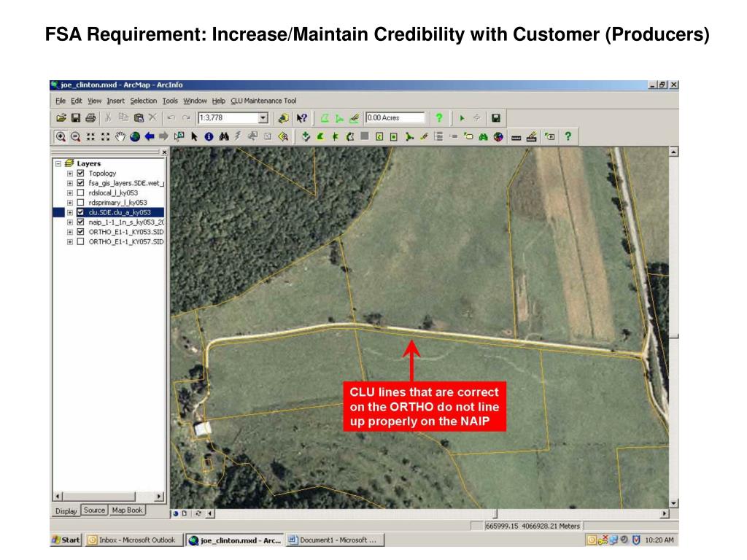The height and width of the screenshot is (560, 747).
Task: Click the Find binoculars icon in navigation toolbar
Action: (x=223, y=136)
